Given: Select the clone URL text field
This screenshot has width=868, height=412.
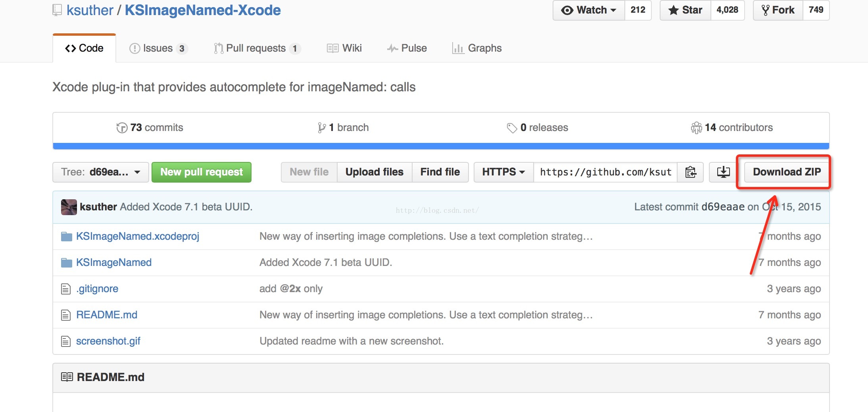Looking at the screenshot, I should point(605,172).
